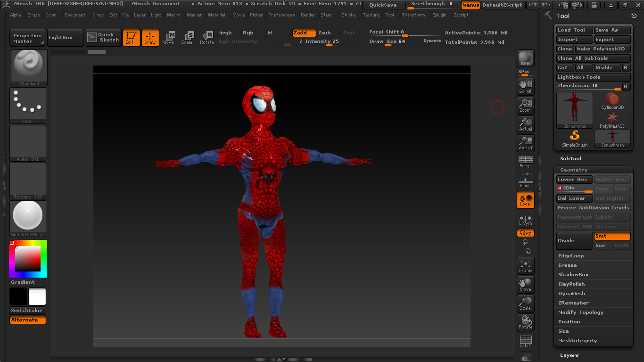Click Load Tool button
The height and width of the screenshot is (362, 644).
coord(574,30)
